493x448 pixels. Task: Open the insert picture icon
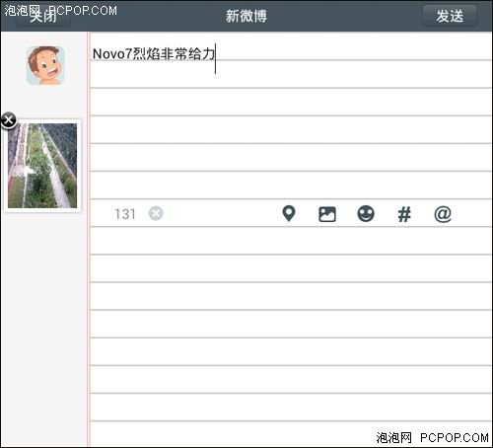coord(327,214)
